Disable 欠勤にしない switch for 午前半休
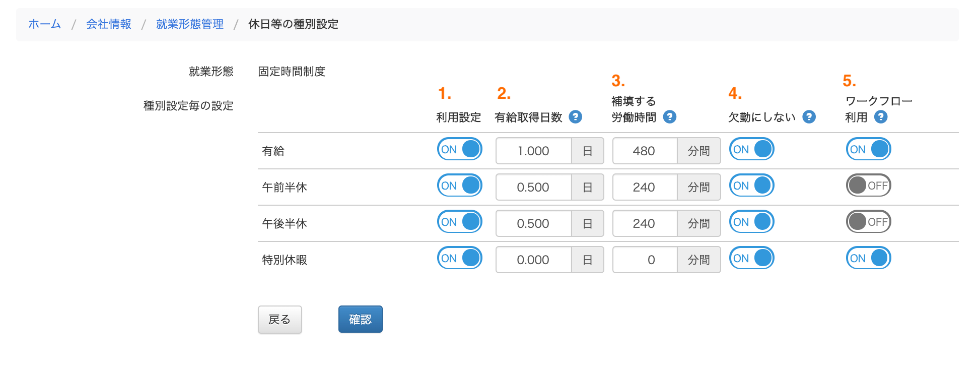 coord(752,186)
